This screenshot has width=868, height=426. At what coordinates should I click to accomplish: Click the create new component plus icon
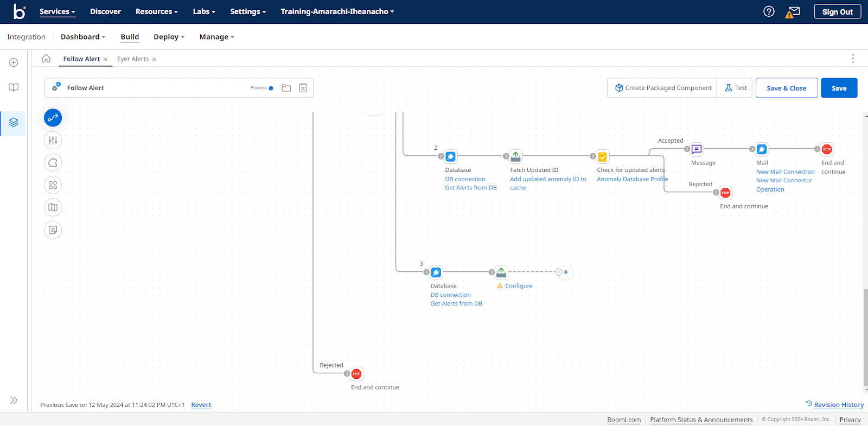(14, 62)
